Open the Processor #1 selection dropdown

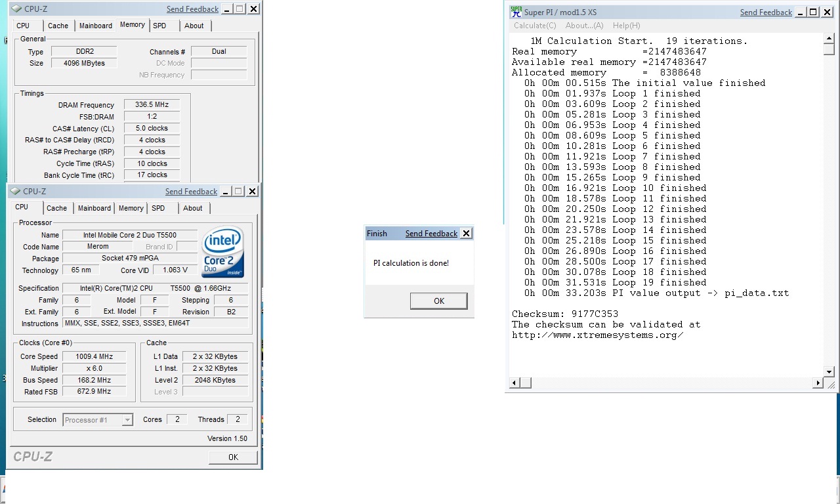[x=98, y=420]
